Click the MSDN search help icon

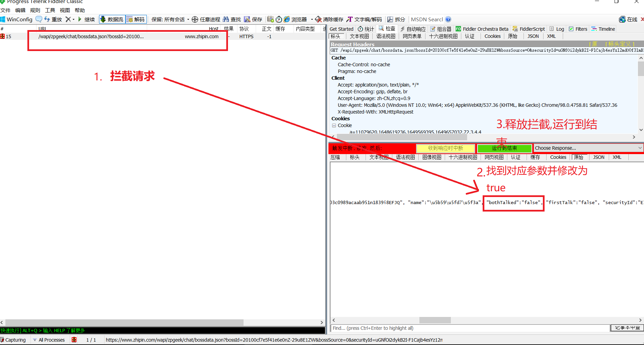[x=448, y=19]
